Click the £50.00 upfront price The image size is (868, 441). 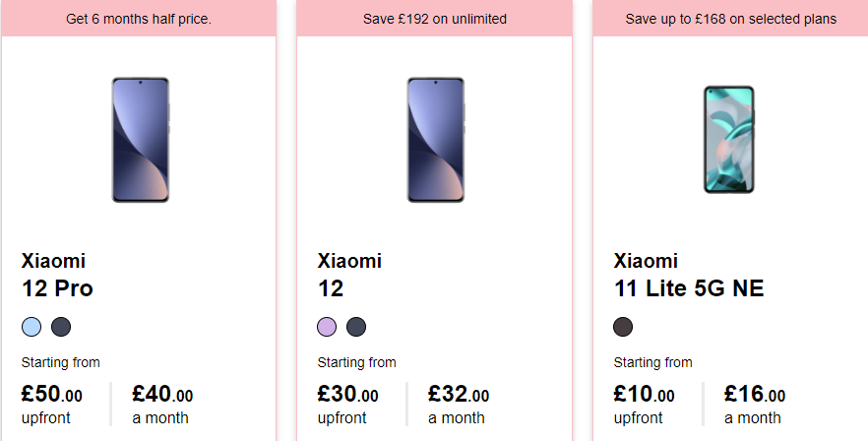(51, 405)
